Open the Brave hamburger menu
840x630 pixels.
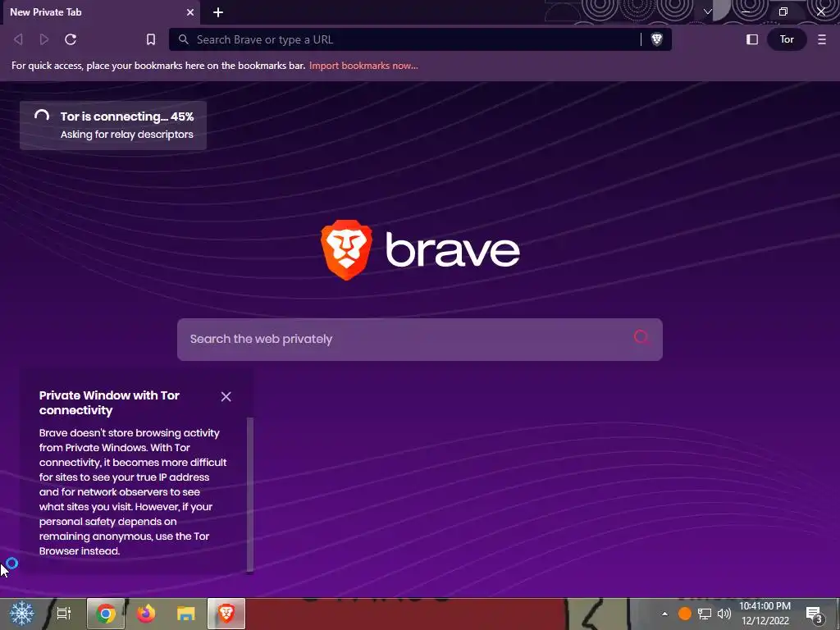click(x=821, y=39)
